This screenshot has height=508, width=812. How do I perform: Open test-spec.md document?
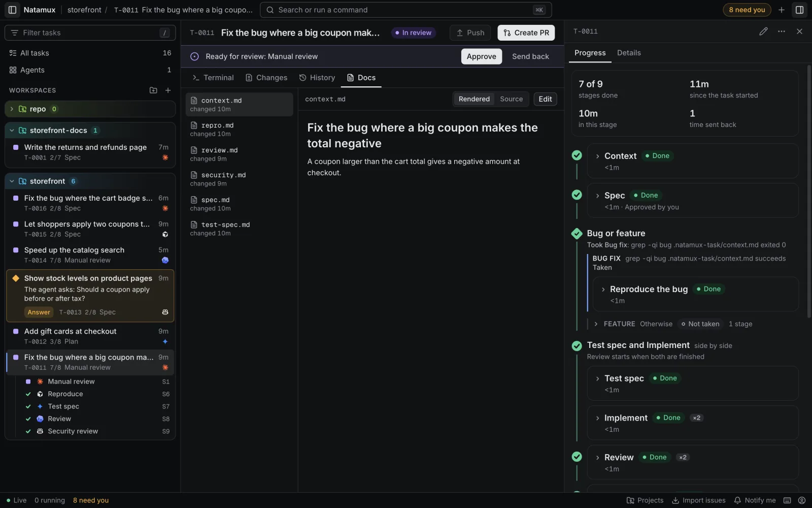(x=239, y=229)
